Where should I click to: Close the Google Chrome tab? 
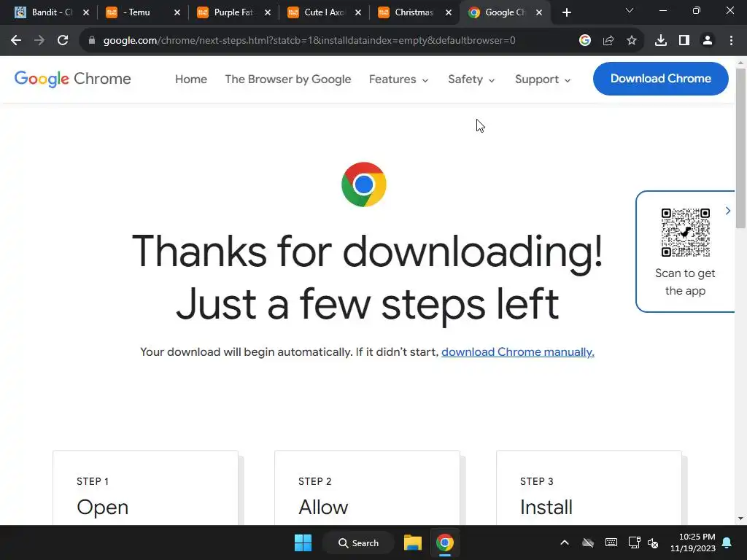pyautogui.click(x=539, y=12)
